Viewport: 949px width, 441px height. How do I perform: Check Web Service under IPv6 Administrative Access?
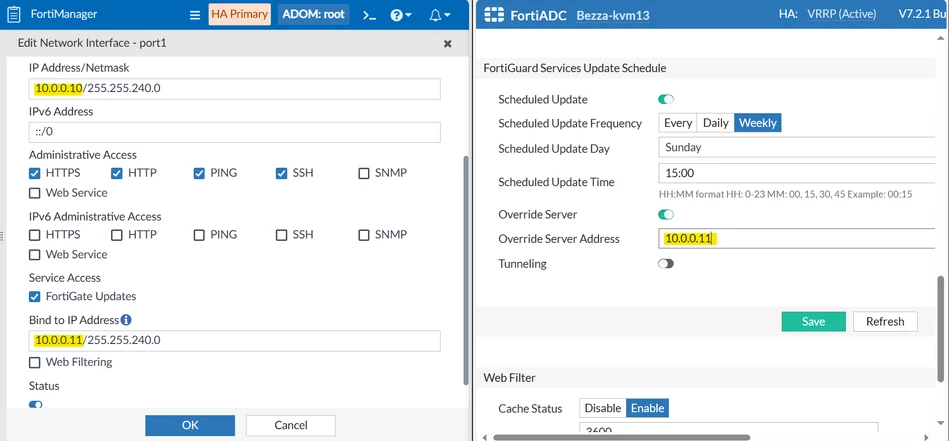(35, 255)
